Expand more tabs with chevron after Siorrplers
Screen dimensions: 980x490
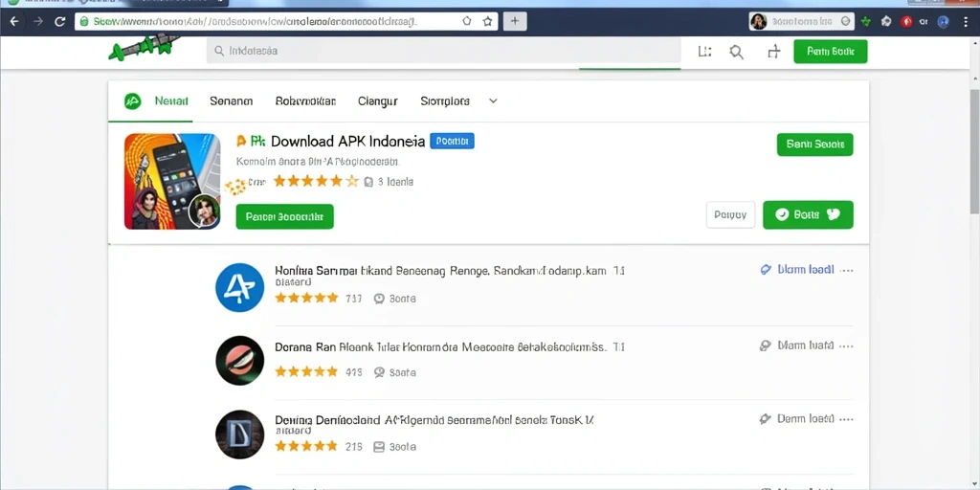pyautogui.click(x=493, y=100)
